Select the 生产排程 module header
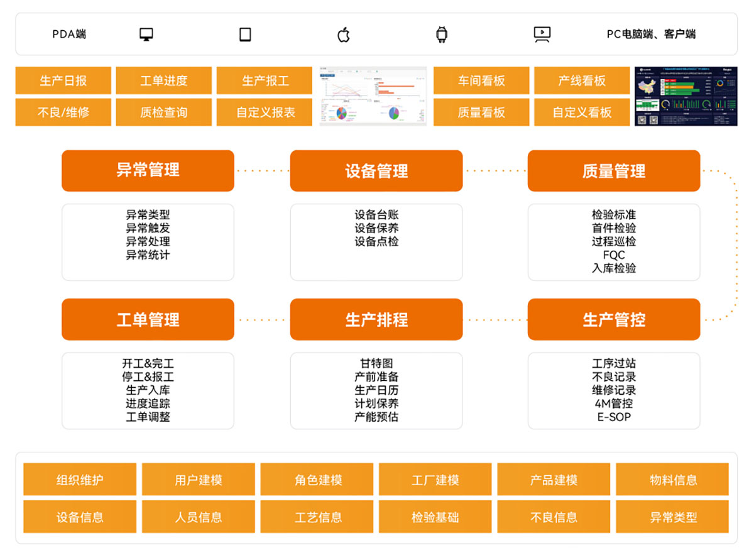 click(x=376, y=319)
